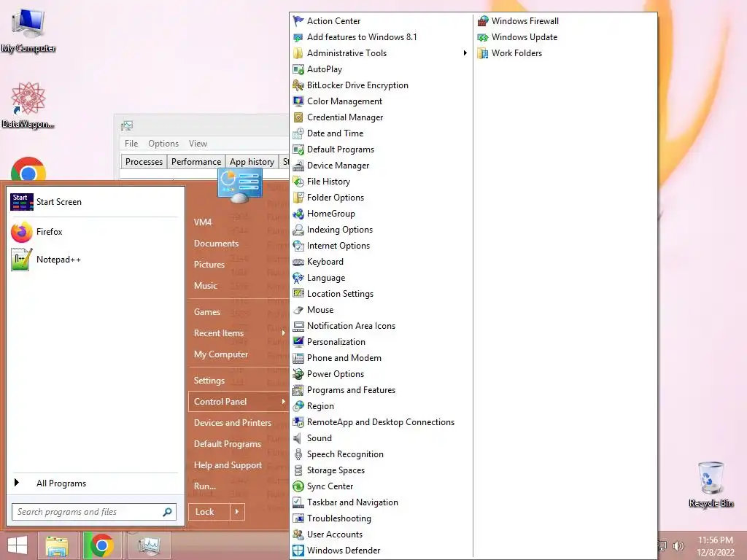Click Task Manager taskbar icon
Image resolution: width=747 pixels, height=560 pixels.
(149, 545)
